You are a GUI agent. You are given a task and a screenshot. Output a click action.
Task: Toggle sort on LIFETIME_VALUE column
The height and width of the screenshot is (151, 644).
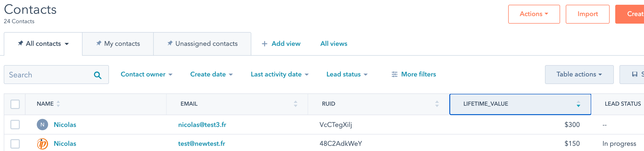[x=578, y=104]
